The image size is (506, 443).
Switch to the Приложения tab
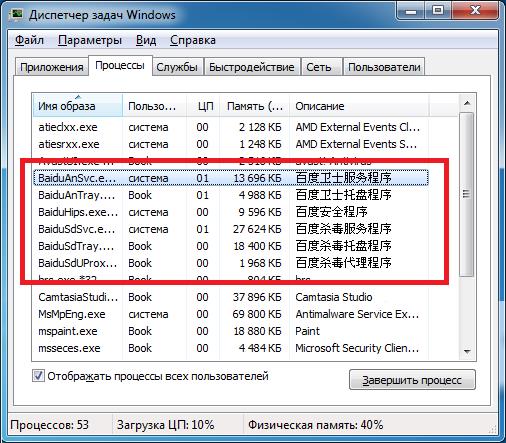coord(52,67)
